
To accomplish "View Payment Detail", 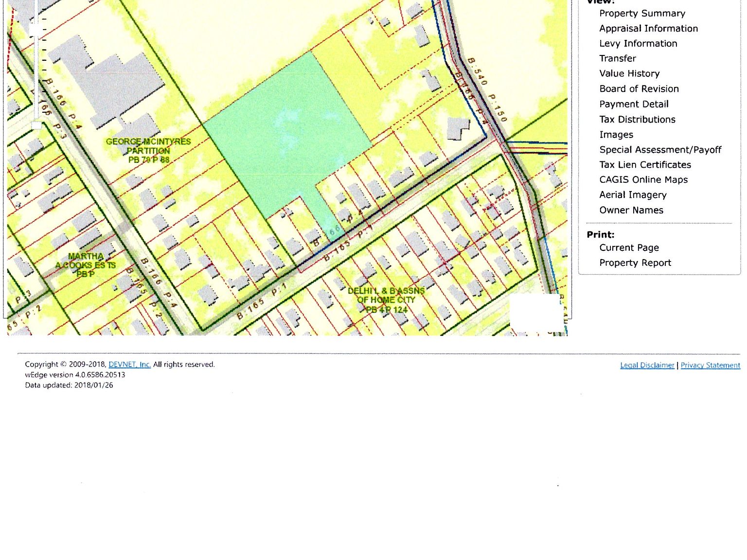I will (x=634, y=104).
